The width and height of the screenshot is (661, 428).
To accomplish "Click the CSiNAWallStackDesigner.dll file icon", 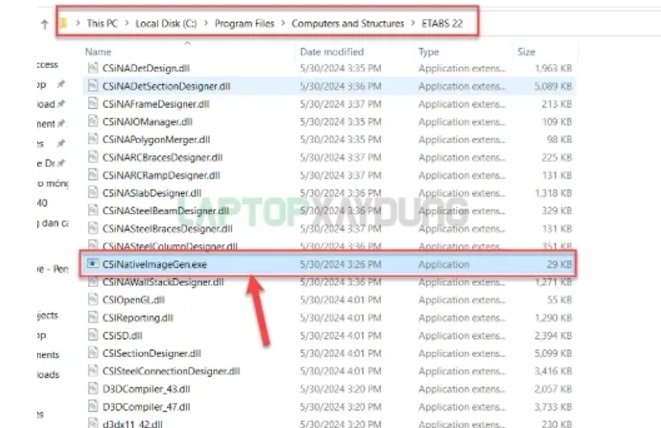I will (93, 282).
